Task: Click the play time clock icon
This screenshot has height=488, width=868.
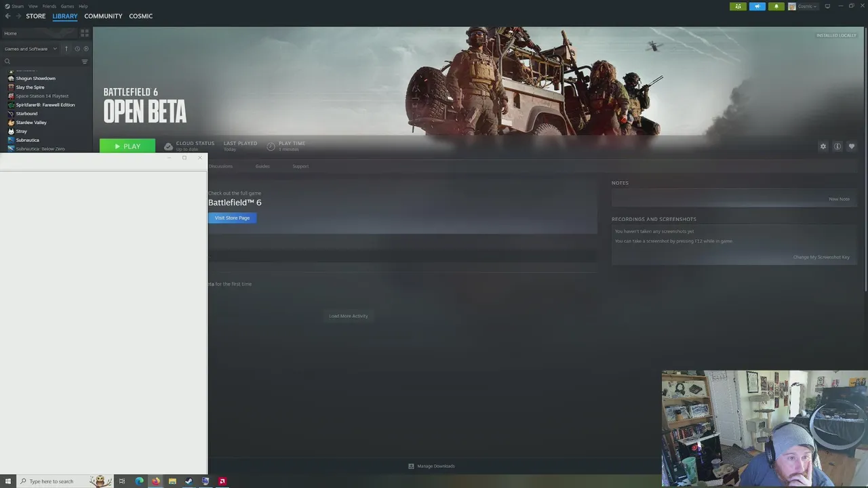Action: point(271,146)
